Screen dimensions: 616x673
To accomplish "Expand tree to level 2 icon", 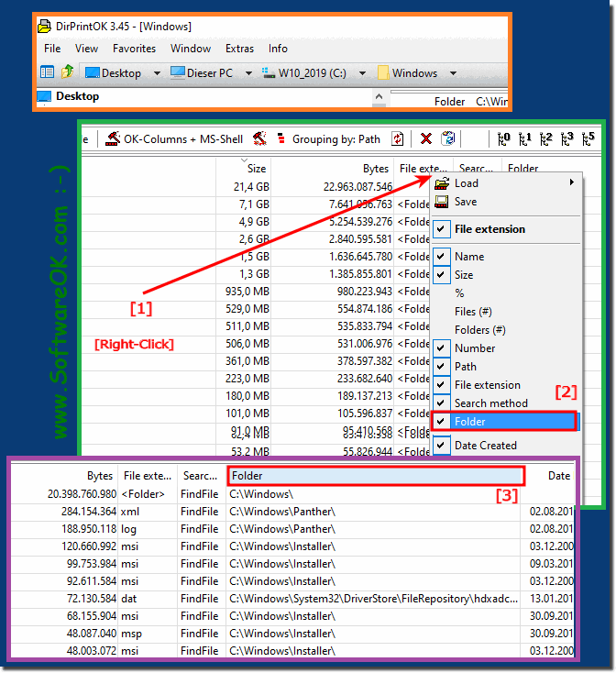I will [x=545, y=138].
